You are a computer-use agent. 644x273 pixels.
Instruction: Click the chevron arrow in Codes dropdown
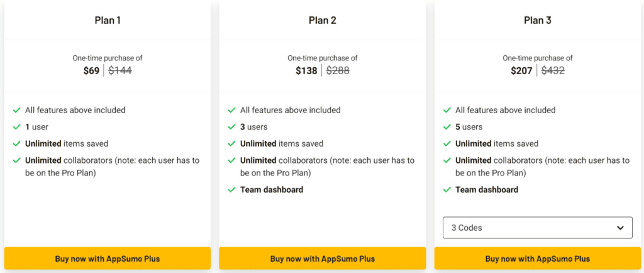(621, 228)
